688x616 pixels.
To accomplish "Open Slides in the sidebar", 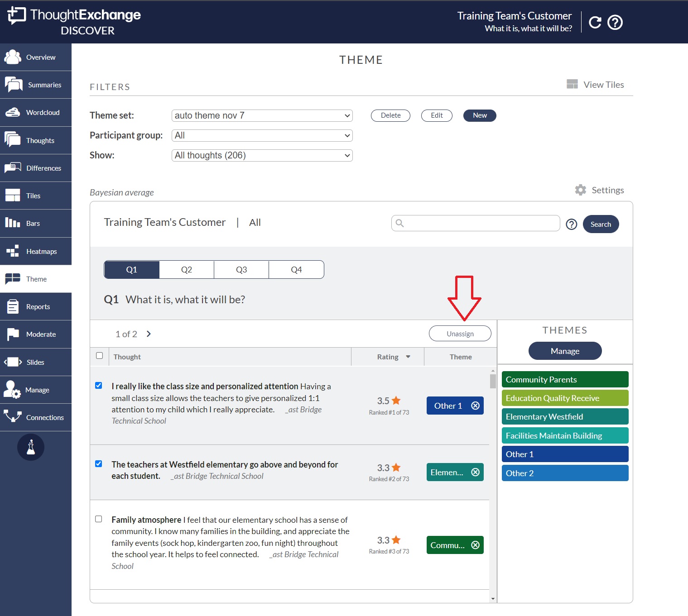I will click(x=36, y=362).
